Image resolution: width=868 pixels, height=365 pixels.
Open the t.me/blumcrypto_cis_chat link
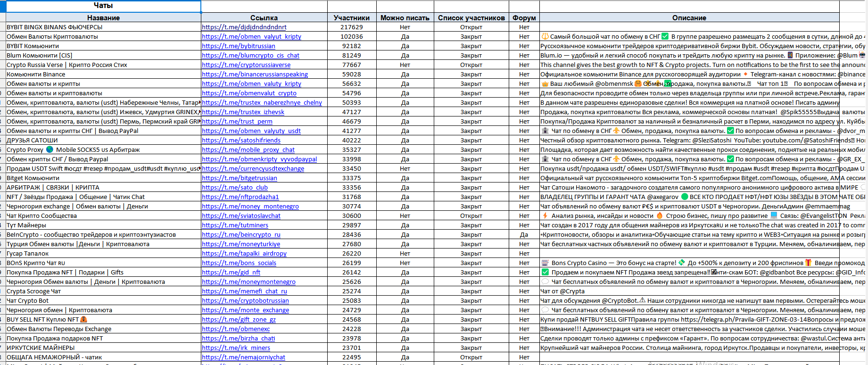click(250, 56)
